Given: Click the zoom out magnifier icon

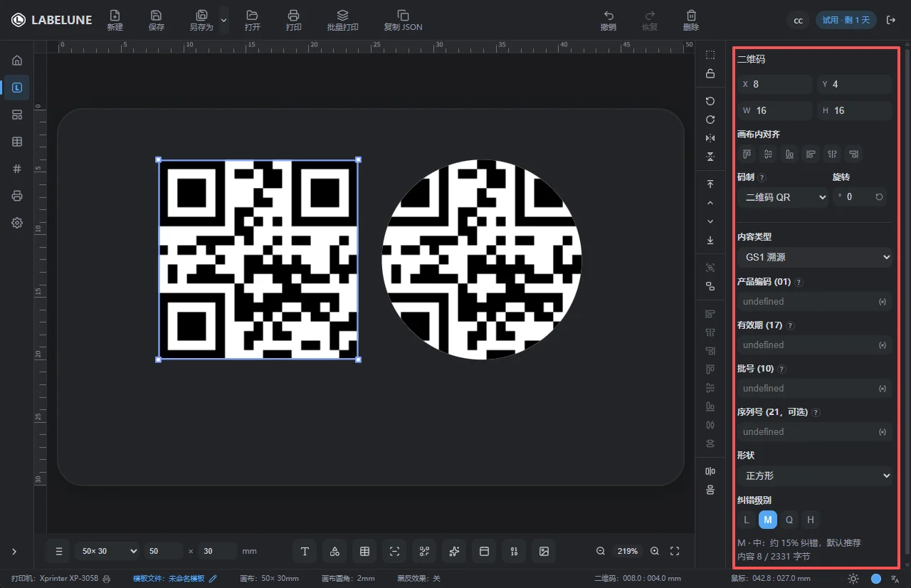Looking at the screenshot, I should point(601,551).
